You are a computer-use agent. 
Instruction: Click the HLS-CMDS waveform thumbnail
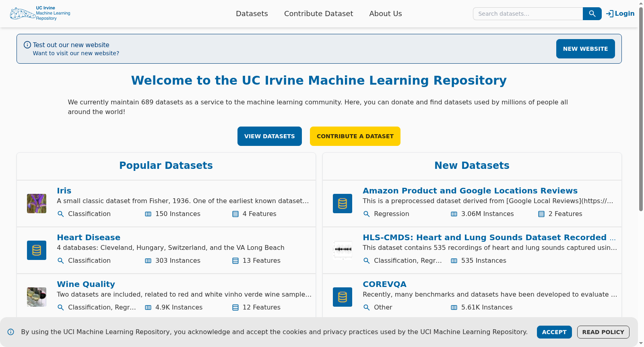(343, 250)
